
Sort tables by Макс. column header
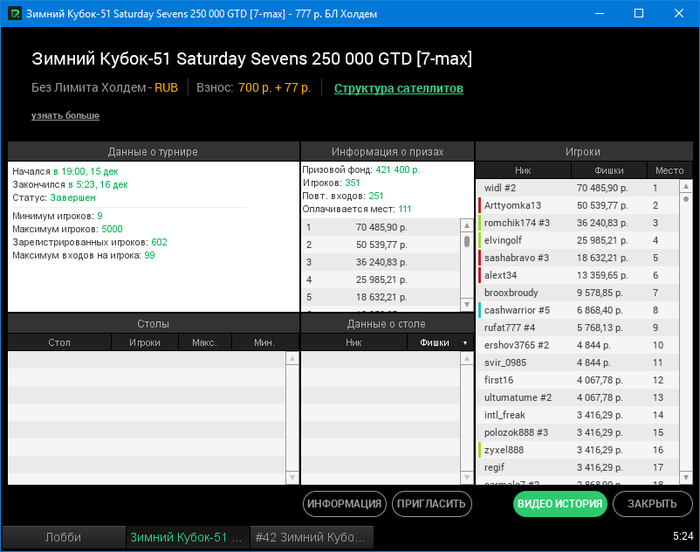[x=204, y=343]
